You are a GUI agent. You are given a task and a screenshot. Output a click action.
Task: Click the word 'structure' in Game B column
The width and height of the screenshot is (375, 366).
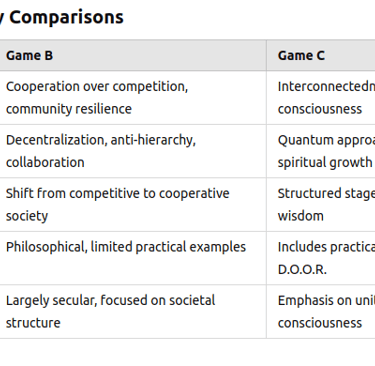pos(33,323)
